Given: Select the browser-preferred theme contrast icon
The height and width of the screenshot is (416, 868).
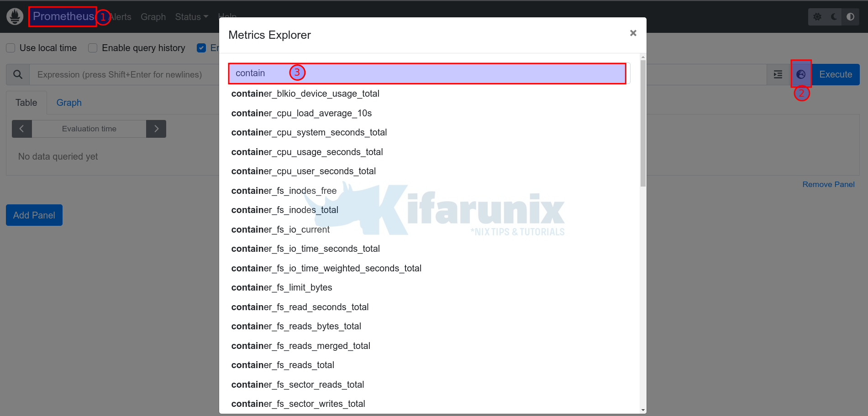Looking at the screenshot, I should tap(850, 17).
